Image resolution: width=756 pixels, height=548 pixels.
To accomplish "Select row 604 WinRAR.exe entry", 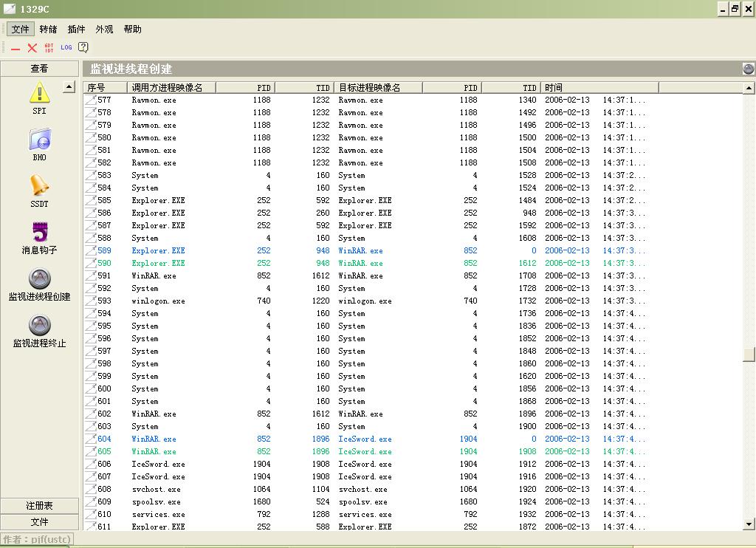I will (154, 439).
